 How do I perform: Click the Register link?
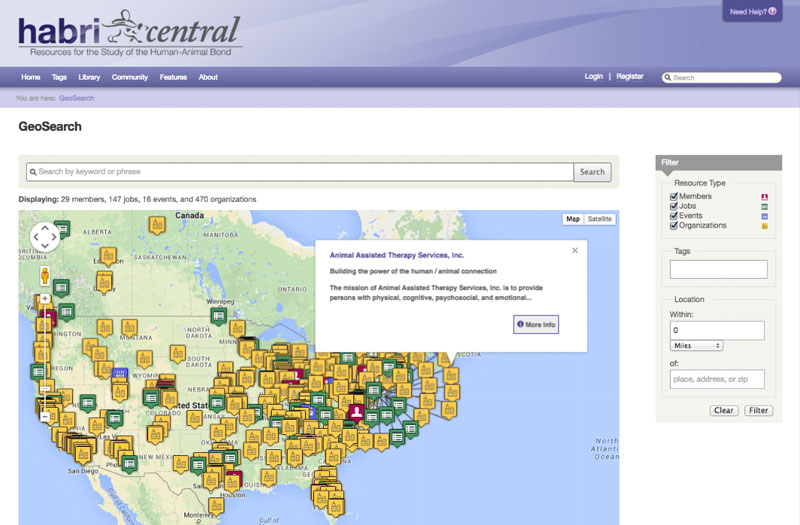click(630, 77)
